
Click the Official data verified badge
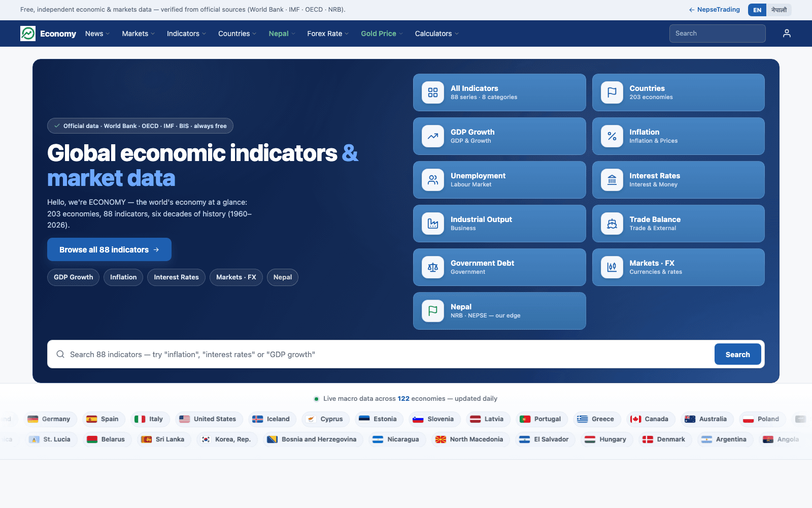140,126
